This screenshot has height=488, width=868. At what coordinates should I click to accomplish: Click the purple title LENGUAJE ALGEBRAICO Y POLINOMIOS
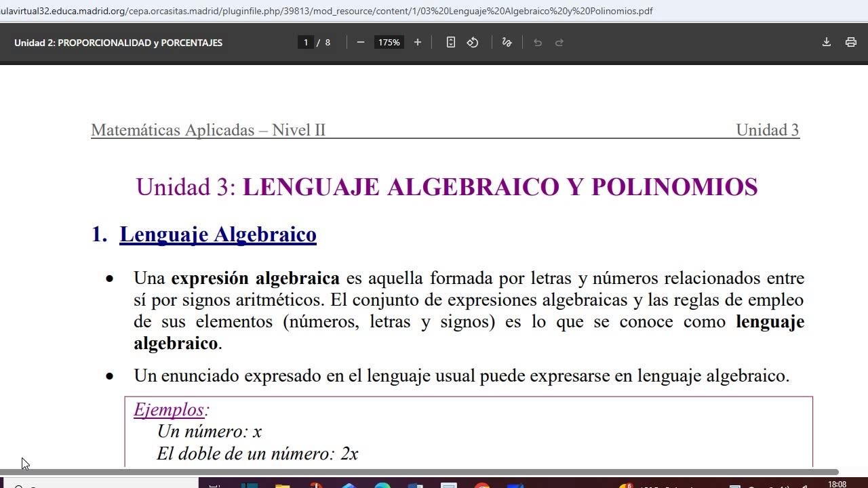tap(500, 186)
